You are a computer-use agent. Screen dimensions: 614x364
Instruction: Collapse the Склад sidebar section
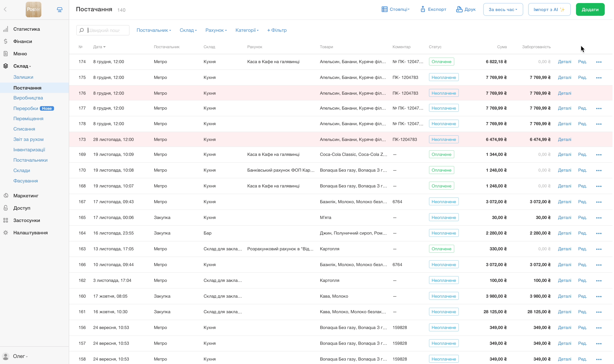22,66
